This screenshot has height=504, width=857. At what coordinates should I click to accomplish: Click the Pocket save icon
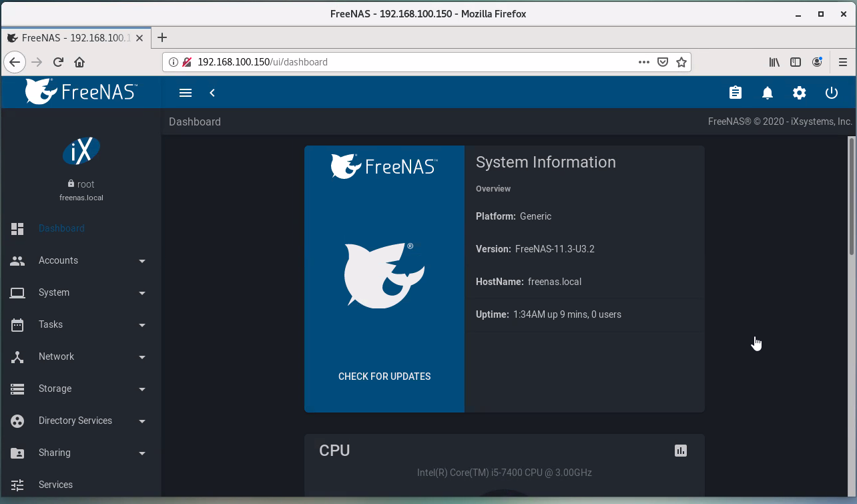coord(663,62)
